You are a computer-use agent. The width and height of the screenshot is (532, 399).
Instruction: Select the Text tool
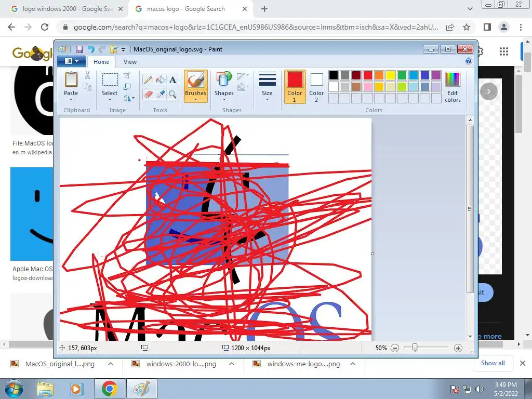pyautogui.click(x=172, y=79)
